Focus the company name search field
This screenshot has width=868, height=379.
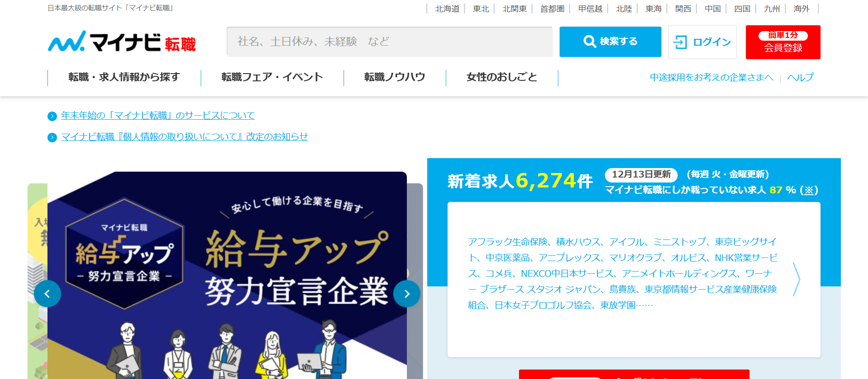(390, 42)
